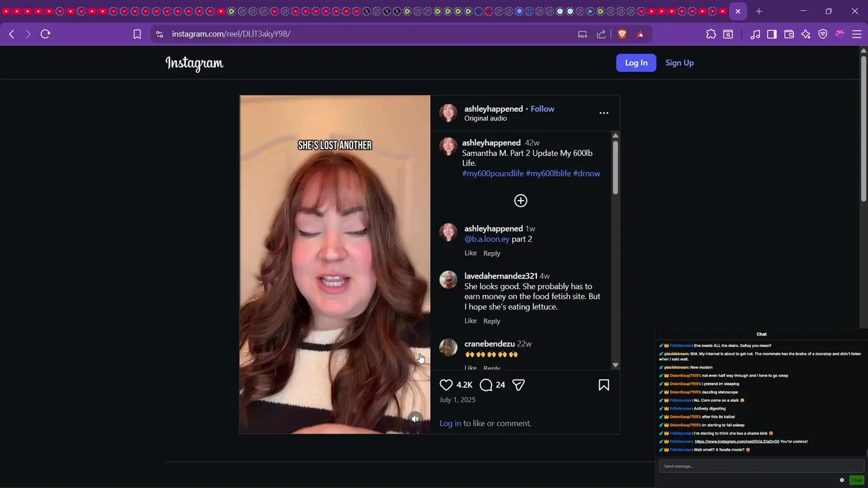
Task: Open the site settings icon beside the URL
Action: coord(159,34)
